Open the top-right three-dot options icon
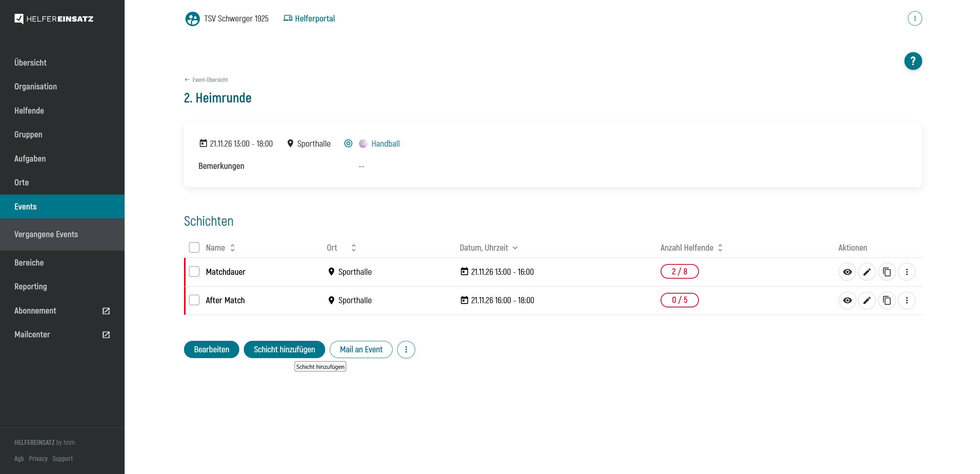 [x=914, y=18]
